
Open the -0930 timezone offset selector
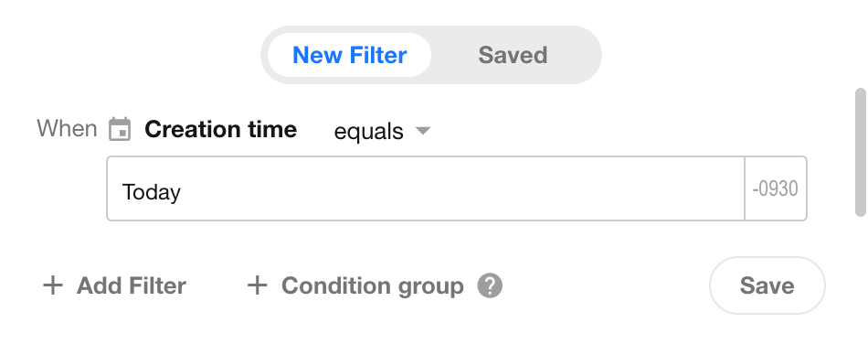pyautogui.click(x=776, y=188)
